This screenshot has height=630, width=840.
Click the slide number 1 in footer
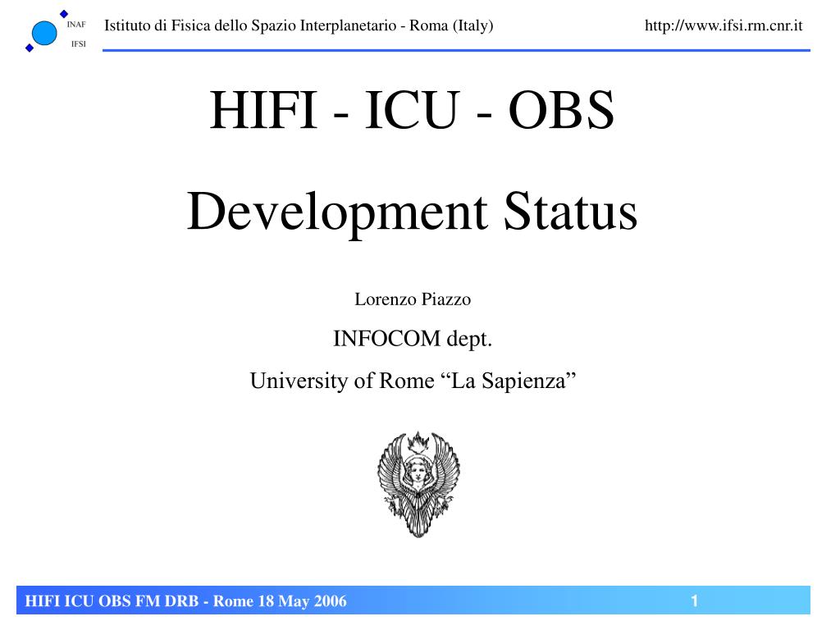pos(694,601)
